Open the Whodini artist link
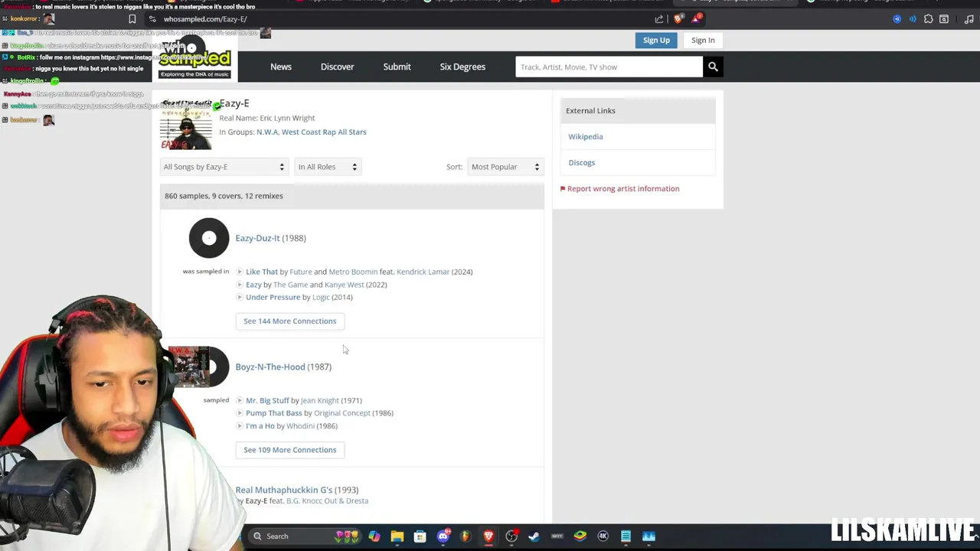Viewport: 980px width, 551px height. 300,425
